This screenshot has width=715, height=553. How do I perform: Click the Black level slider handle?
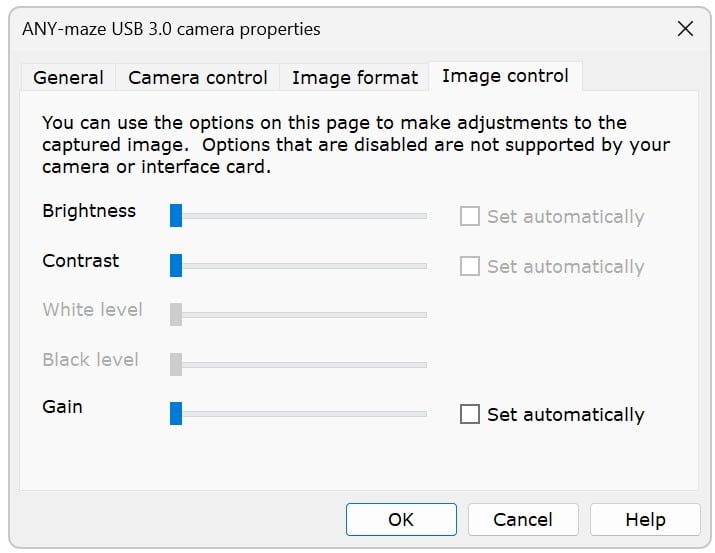tap(176, 364)
